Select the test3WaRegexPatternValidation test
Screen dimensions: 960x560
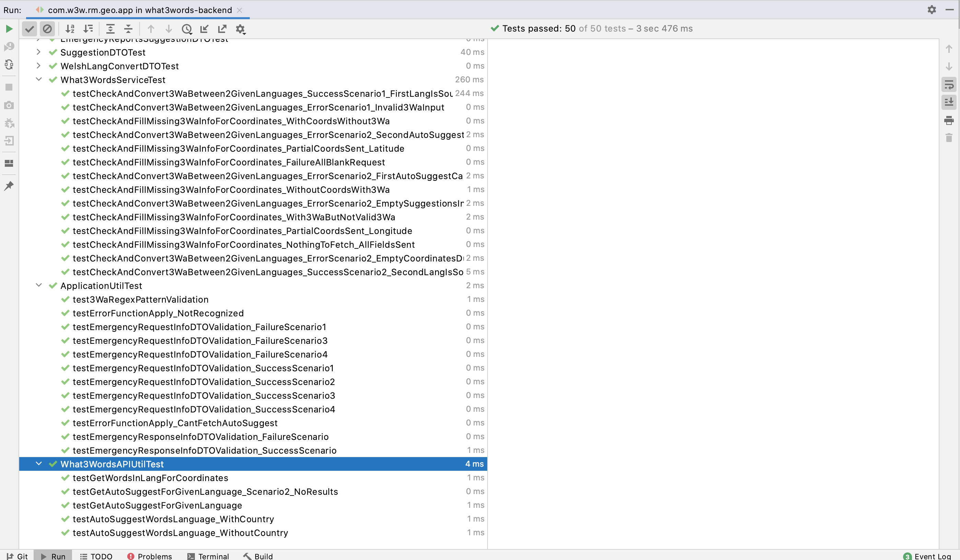tap(140, 300)
